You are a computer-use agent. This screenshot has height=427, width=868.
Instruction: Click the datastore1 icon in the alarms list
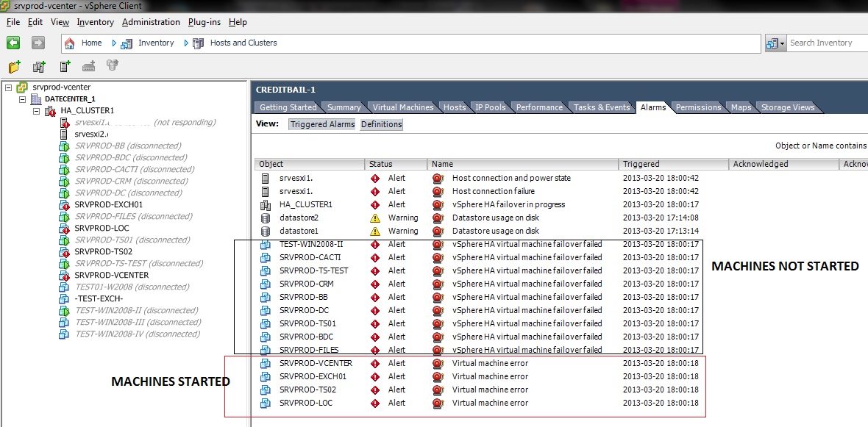point(265,231)
